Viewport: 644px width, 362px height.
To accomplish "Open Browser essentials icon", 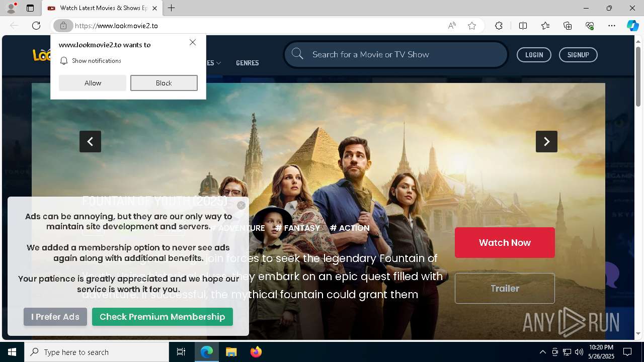I will pos(590,26).
